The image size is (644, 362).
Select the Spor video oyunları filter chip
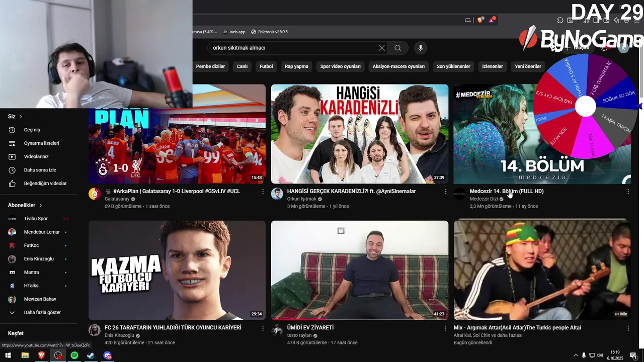click(341, 66)
